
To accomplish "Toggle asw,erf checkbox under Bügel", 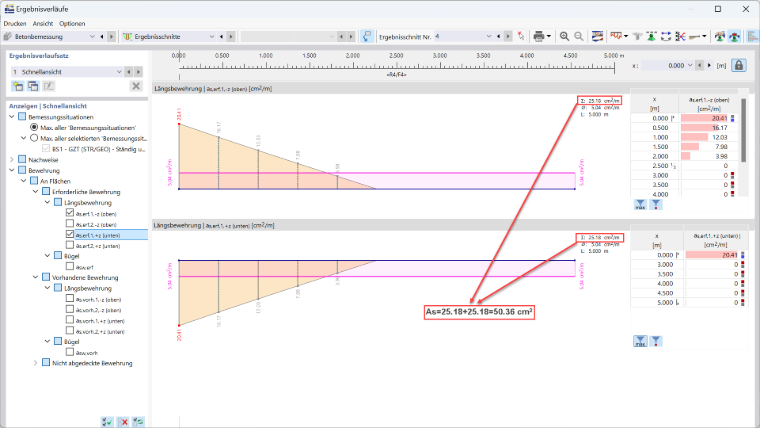I will tap(70, 267).
